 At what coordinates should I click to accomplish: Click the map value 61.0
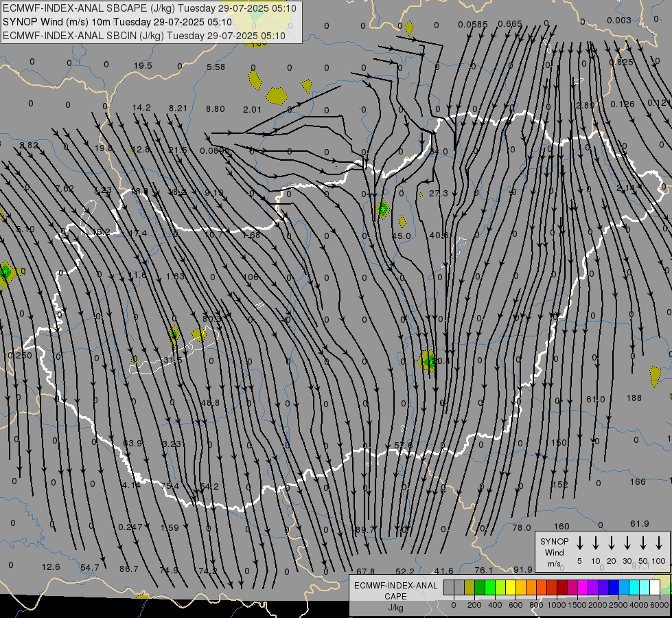click(596, 399)
